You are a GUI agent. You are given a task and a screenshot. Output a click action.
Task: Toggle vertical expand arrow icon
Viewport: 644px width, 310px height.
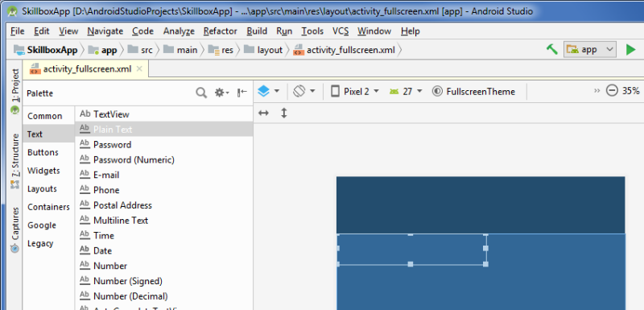click(x=284, y=113)
